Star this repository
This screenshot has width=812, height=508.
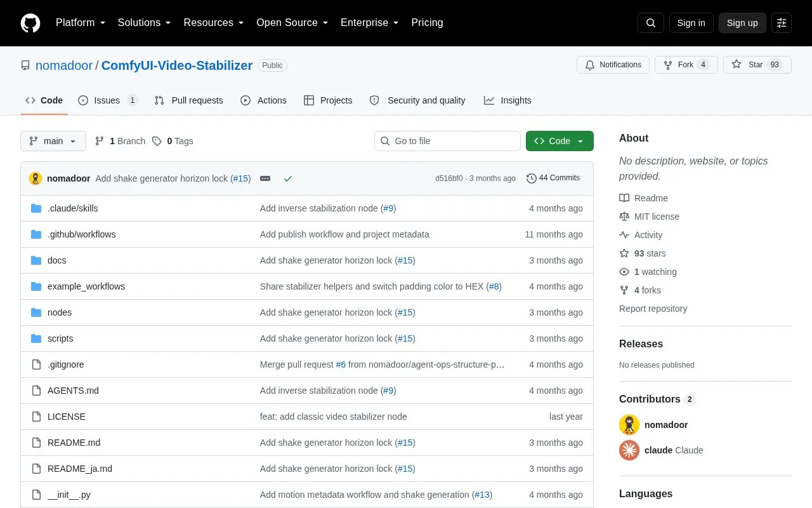757,65
